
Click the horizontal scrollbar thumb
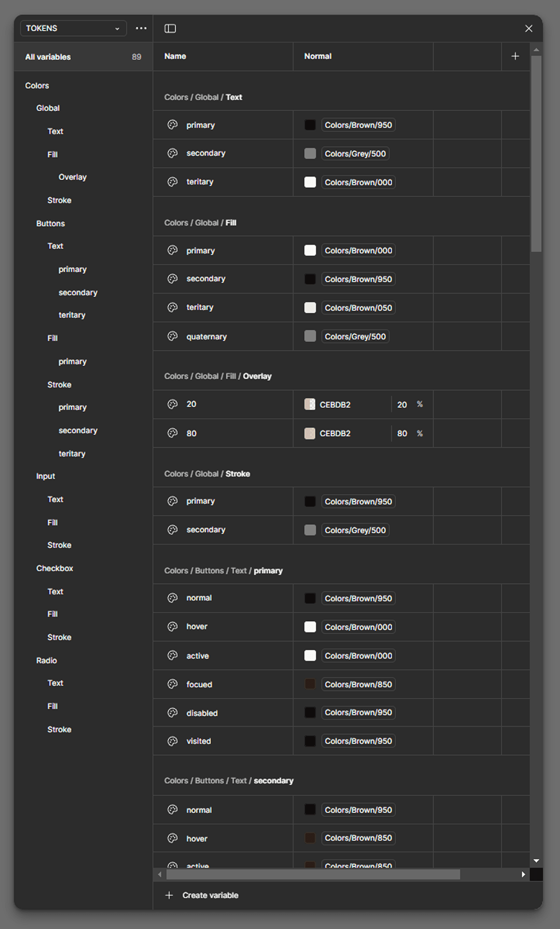point(313,874)
